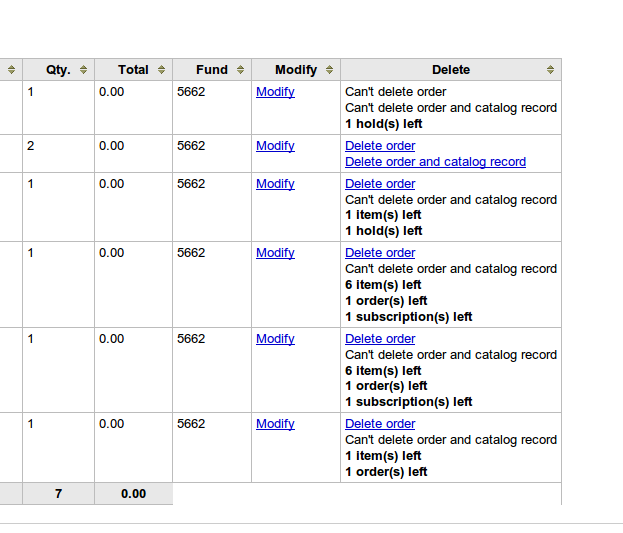Delete second order showing 6 item(s) left

tap(380, 339)
